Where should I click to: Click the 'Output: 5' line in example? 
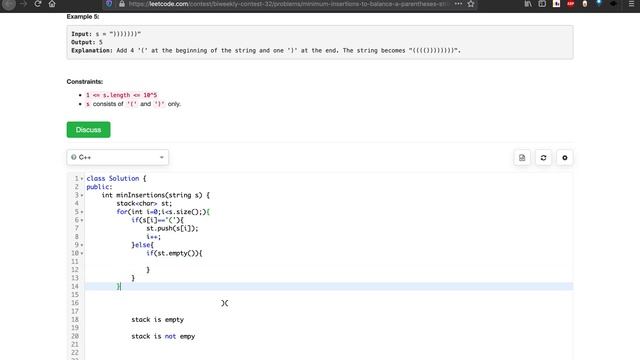[87, 42]
